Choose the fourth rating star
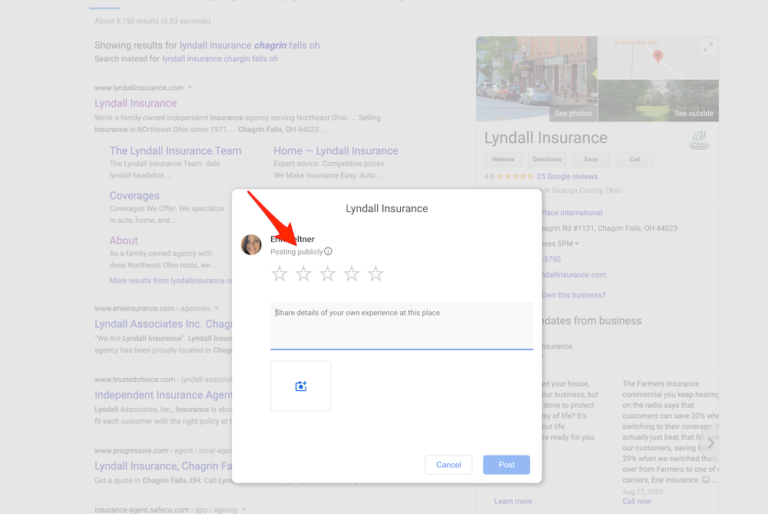This screenshot has width=768, height=514. (351, 274)
